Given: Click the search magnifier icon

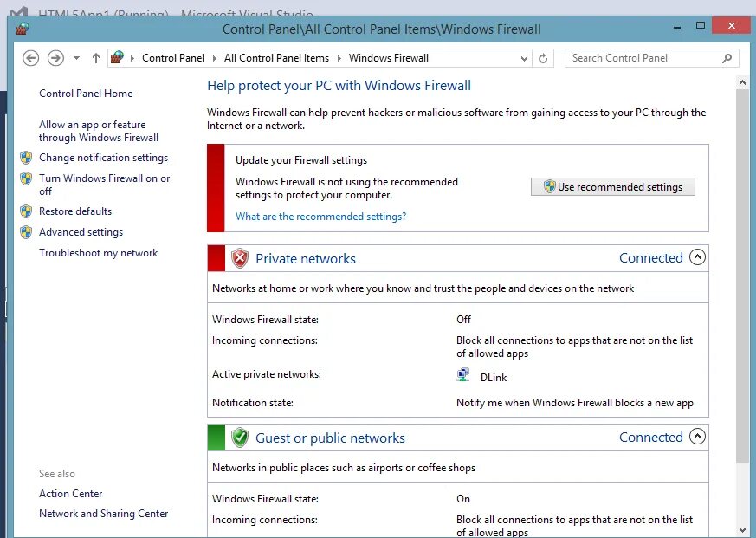Looking at the screenshot, I should click(x=727, y=58).
